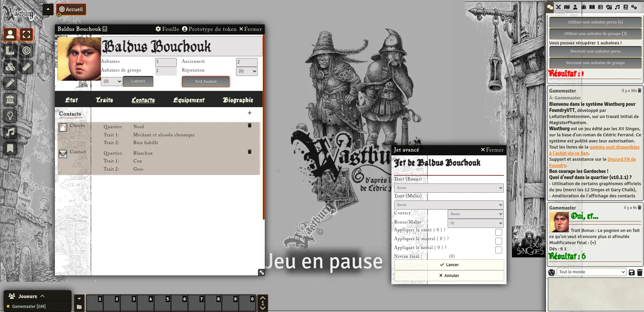Open the Chat Messages sidebar tab
Screen dimensions: 644x312
point(550,7)
